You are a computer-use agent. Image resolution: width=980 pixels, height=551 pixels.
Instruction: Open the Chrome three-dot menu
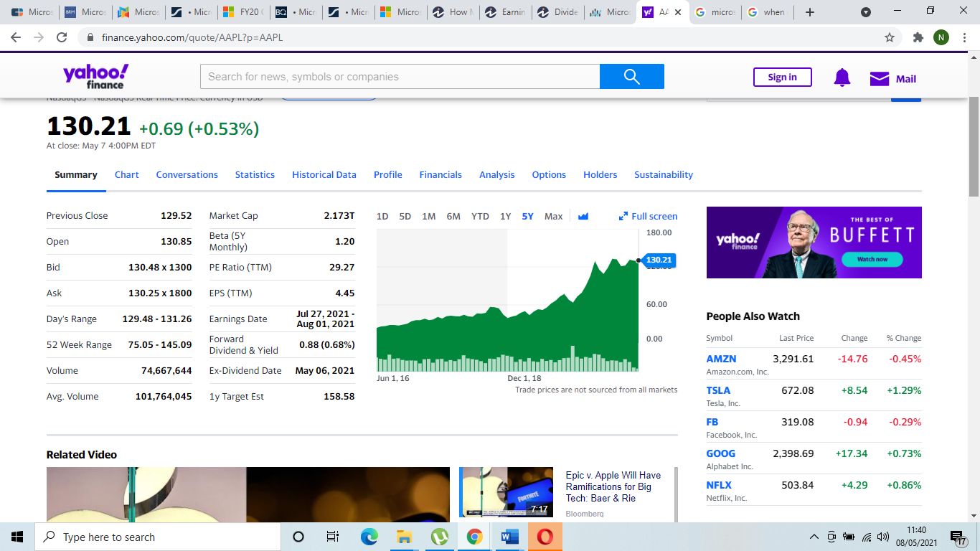point(965,37)
